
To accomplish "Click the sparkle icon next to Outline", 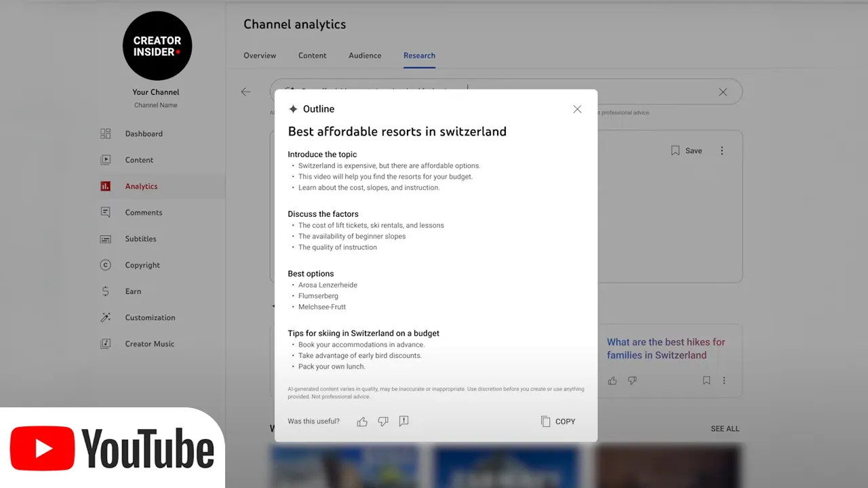I will pyautogui.click(x=293, y=109).
